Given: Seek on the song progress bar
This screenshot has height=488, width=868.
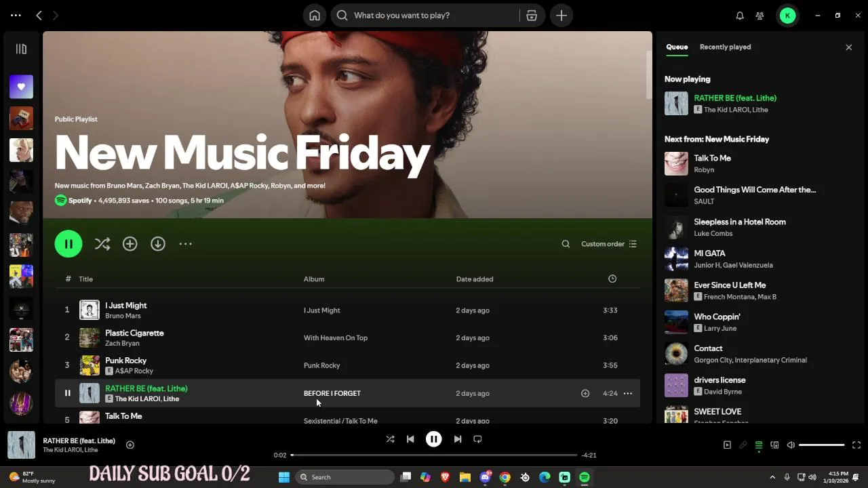Looking at the screenshot, I should [434, 455].
